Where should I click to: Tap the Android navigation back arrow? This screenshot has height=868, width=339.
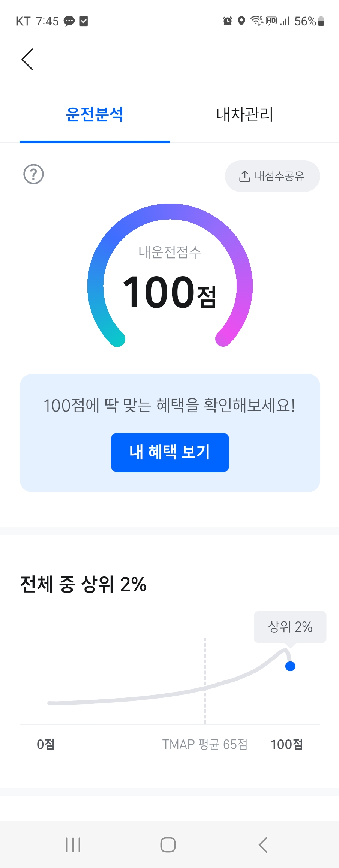tap(263, 845)
